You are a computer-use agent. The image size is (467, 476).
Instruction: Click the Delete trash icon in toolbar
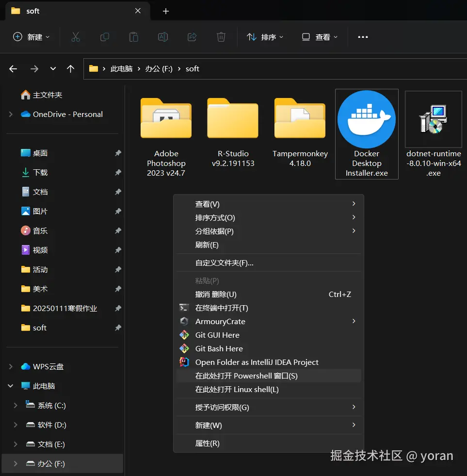point(221,37)
